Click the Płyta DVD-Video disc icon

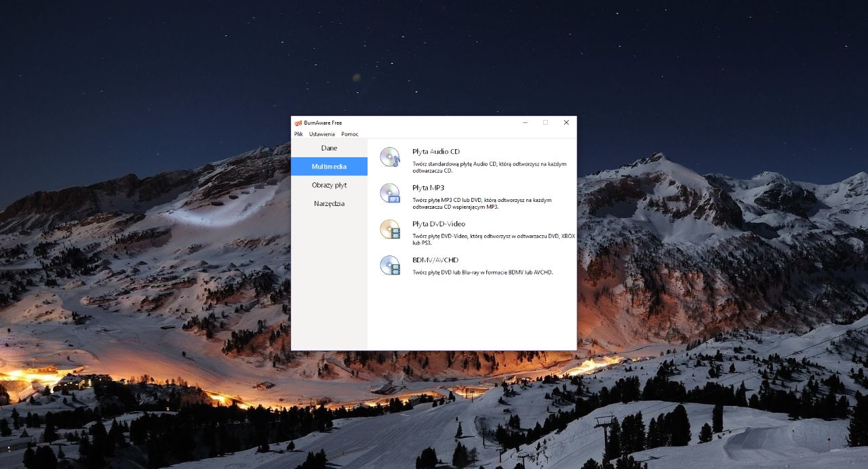(x=390, y=229)
